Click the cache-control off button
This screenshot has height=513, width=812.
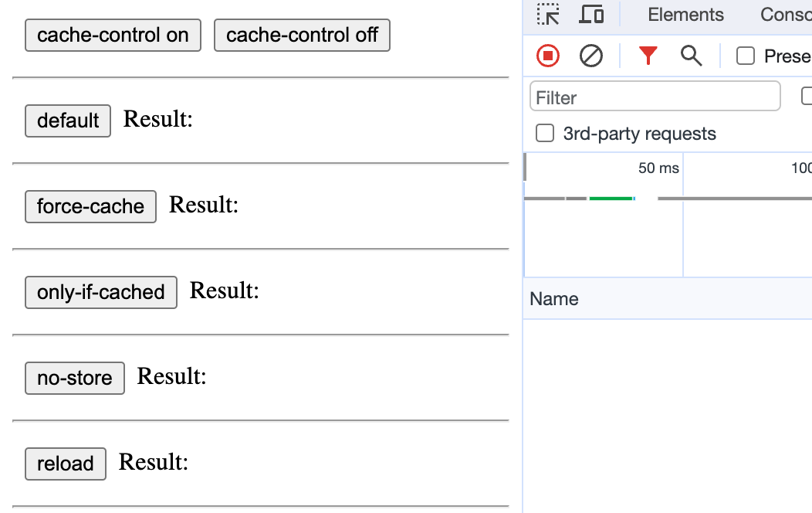[302, 36]
